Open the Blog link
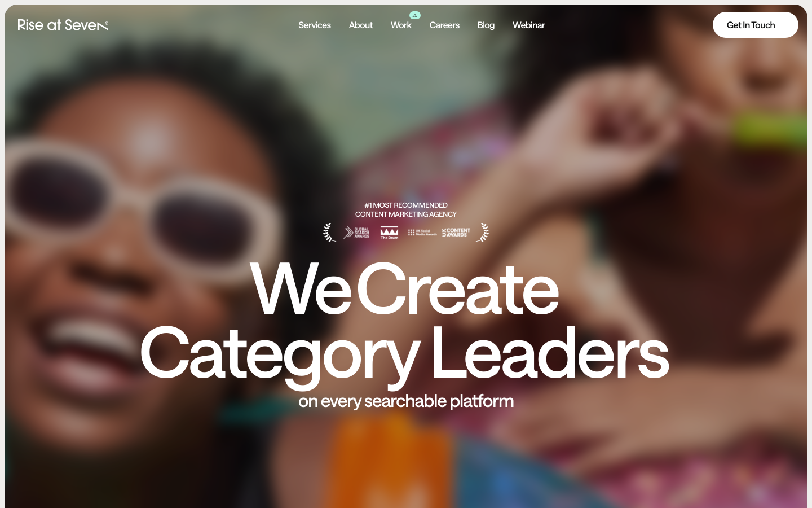The height and width of the screenshot is (508, 812). pos(486,25)
